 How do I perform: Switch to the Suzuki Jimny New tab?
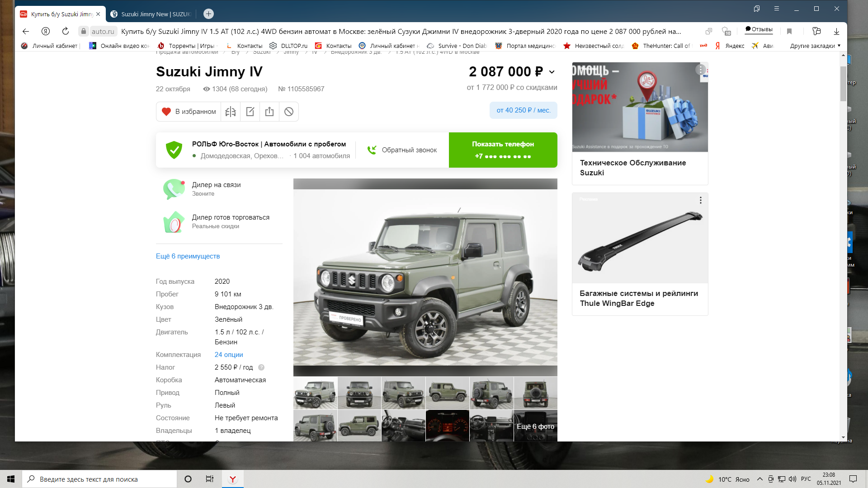tap(151, 14)
